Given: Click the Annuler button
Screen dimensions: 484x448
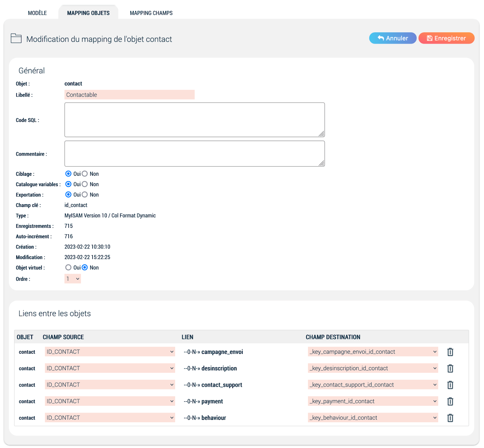Looking at the screenshot, I should pyautogui.click(x=393, y=38).
